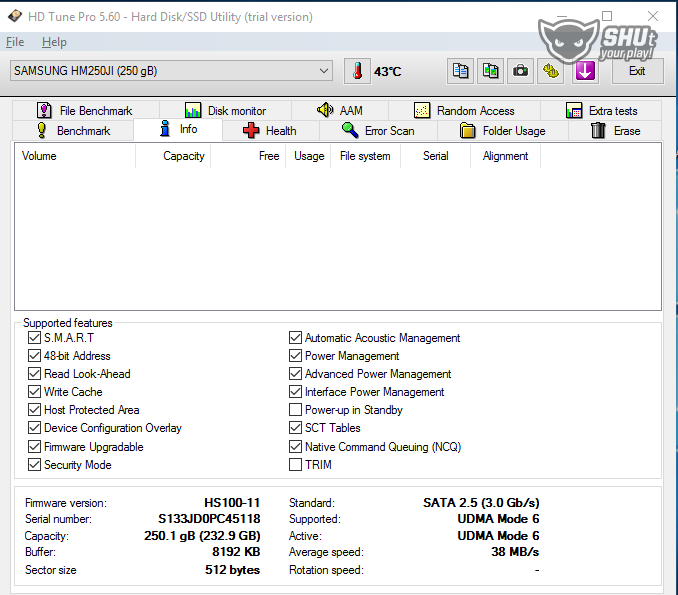
Task: Click the Free column header
Action: point(248,156)
